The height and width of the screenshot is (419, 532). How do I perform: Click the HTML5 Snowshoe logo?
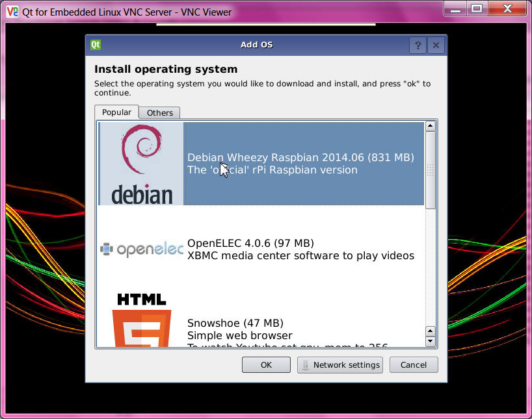pyautogui.click(x=141, y=320)
